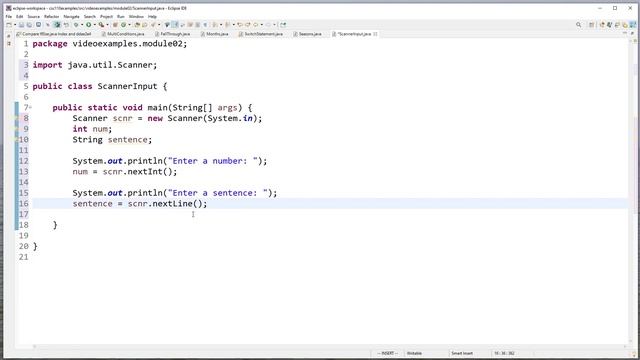Screen dimensions: 640x360
Task: Click the Eclipse window app icon
Action: (x=8, y=8)
